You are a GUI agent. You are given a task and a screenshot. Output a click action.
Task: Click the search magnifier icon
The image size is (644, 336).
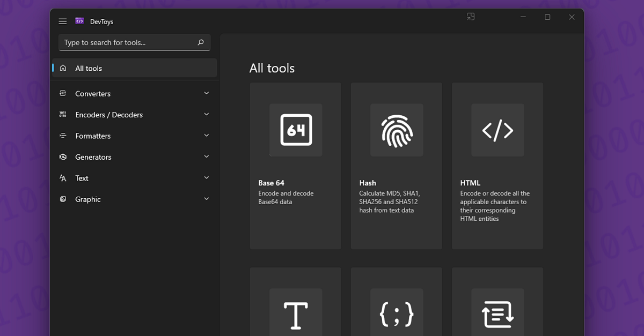click(200, 42)
